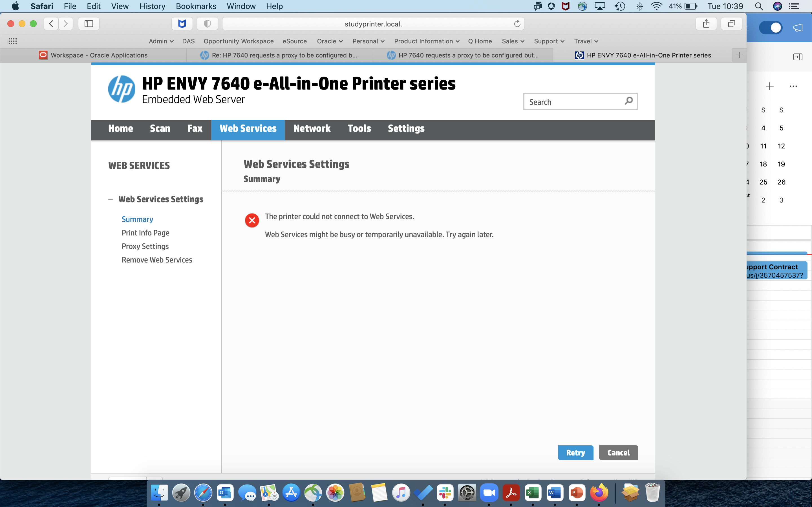Open Safari's History menu

[x=152, y=6]
